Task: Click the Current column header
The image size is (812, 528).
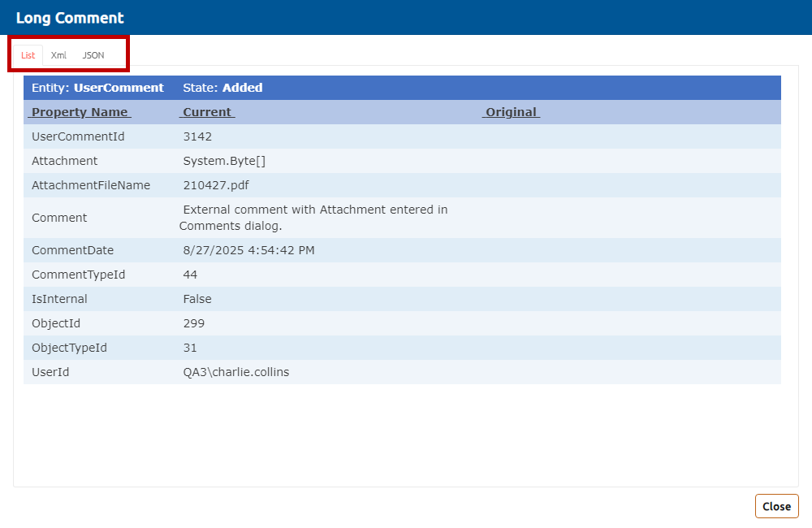Action: (207, 112)
